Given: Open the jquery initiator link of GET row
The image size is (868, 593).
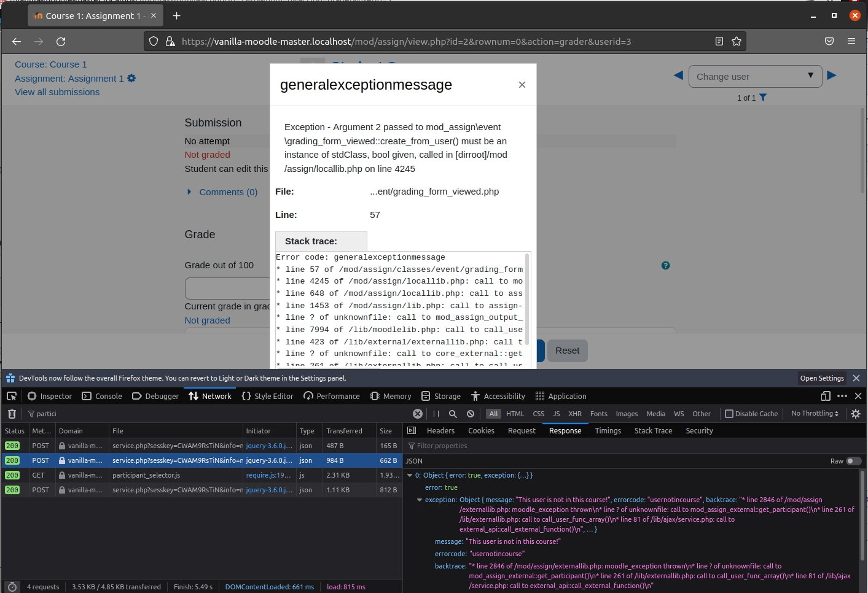Looking at the screenshot, I should point(268,475).
